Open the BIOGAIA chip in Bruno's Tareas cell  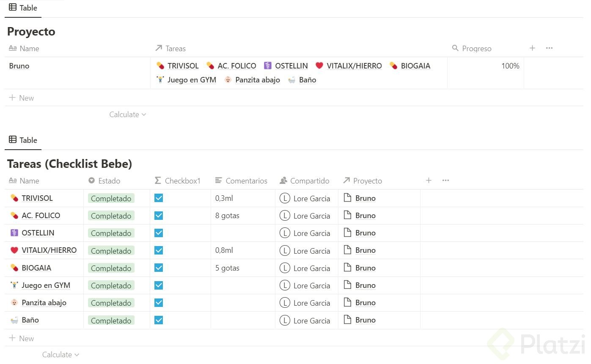pyautogui.click(x=410, y=66)
